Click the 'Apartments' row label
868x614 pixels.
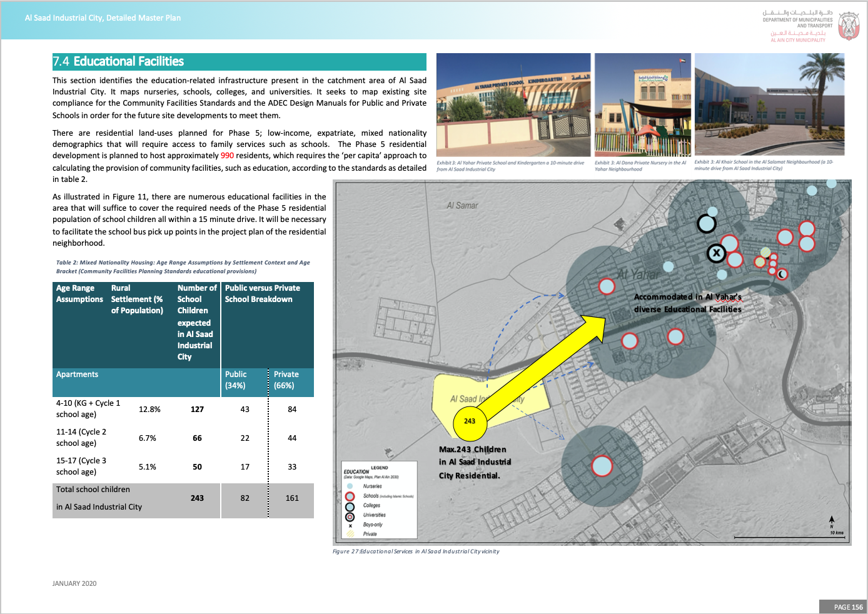[x=77, y=375]
